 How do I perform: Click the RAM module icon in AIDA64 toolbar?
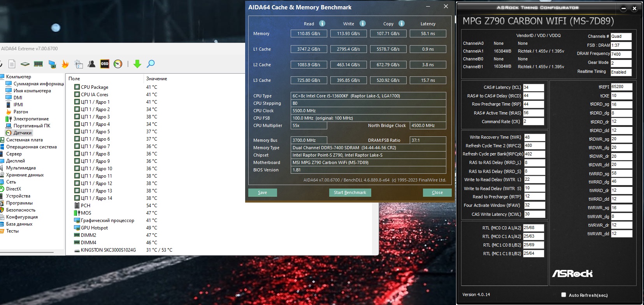pos(38,64)
